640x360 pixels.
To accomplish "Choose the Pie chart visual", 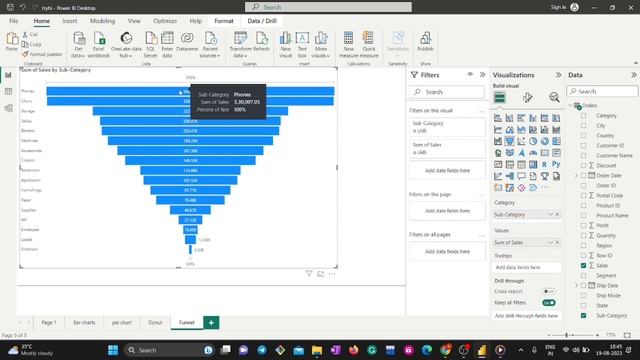I will [x=533, y=141].
